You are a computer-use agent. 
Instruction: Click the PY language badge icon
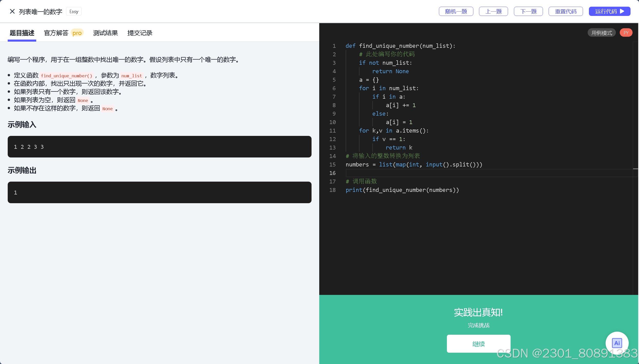coord(626,33)
